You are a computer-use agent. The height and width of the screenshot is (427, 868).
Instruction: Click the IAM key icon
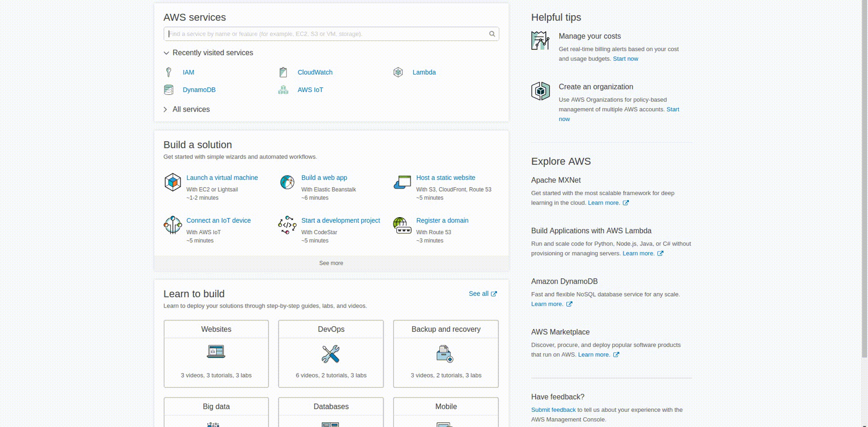click(x=168, y=72)
